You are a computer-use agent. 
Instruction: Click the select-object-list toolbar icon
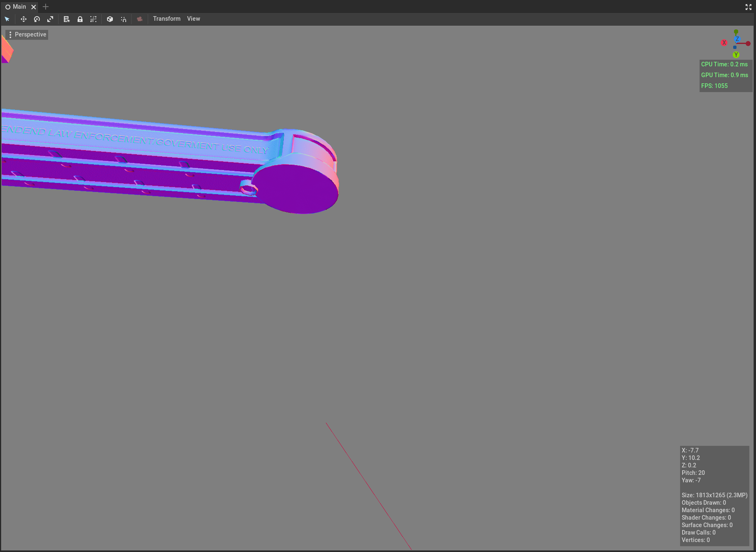66,19
